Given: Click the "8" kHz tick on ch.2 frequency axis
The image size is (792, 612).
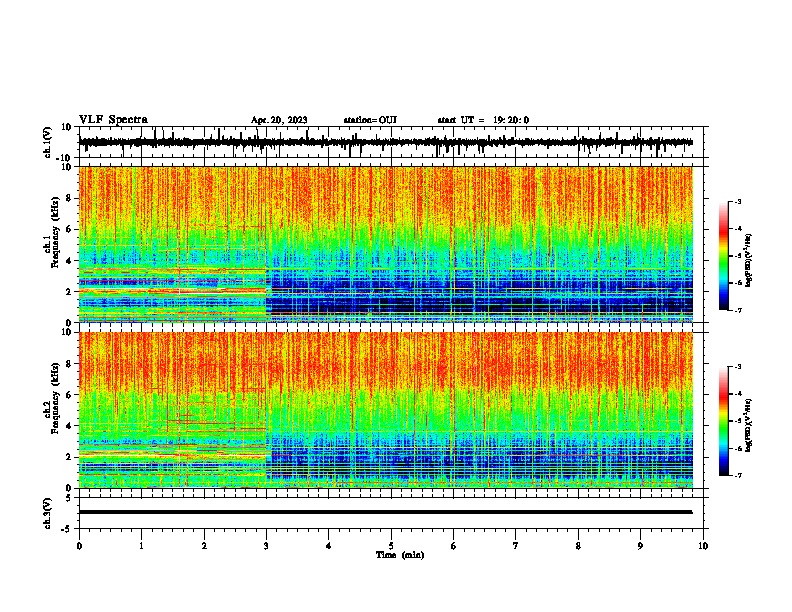Looking at the screenshot, I should point(69,364).
